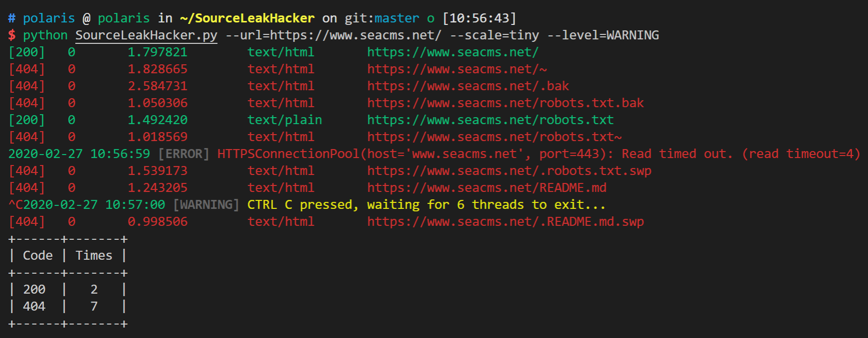This screenshot has height=338, width=868.
Task: Click the https://www.seacms.net/ URL in first result row
Action: [453, 52]
